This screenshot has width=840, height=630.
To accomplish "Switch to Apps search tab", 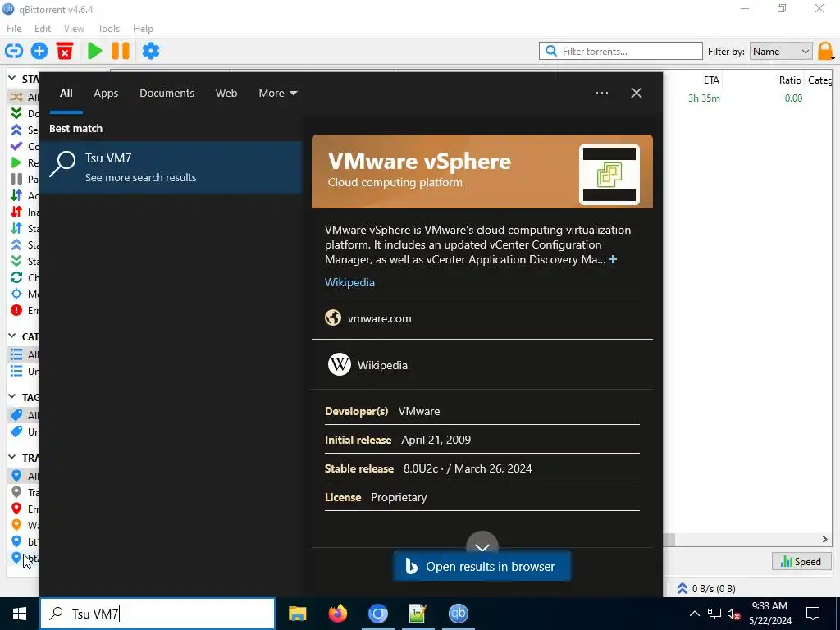I will [x=106, y=93].
